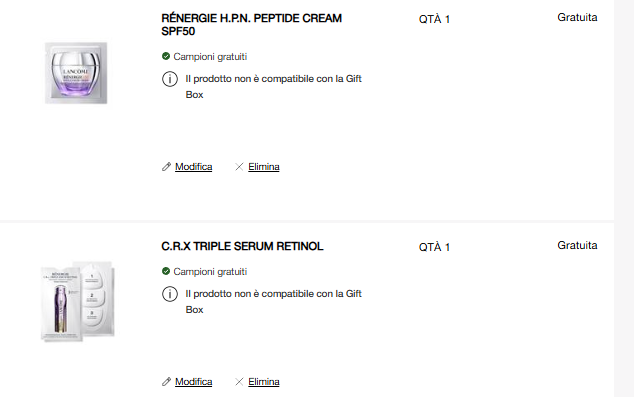
Task: Click the RÉNERGIE H.P.N. PEPTIDE CREAM SPF50 title
Action: [x=251, y=25]
